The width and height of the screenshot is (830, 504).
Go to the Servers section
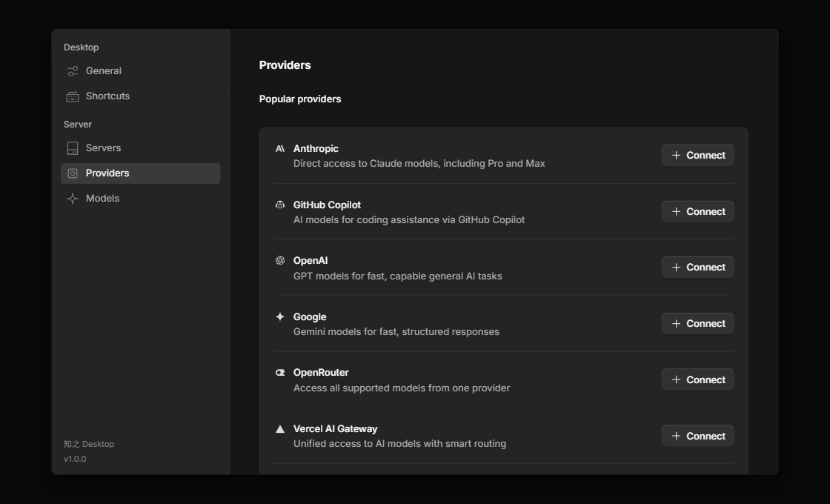pyautogui.click(x=140, y=148)
